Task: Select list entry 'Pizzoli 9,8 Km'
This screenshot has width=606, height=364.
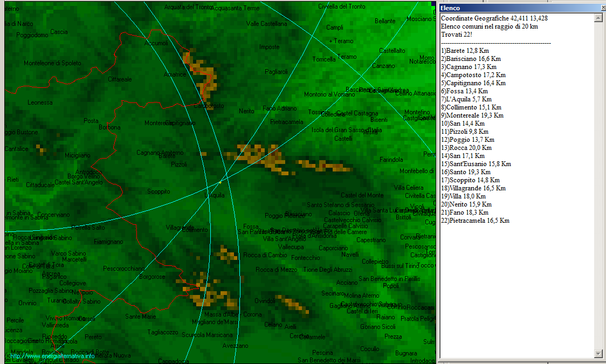Action: tap(465, 132)
